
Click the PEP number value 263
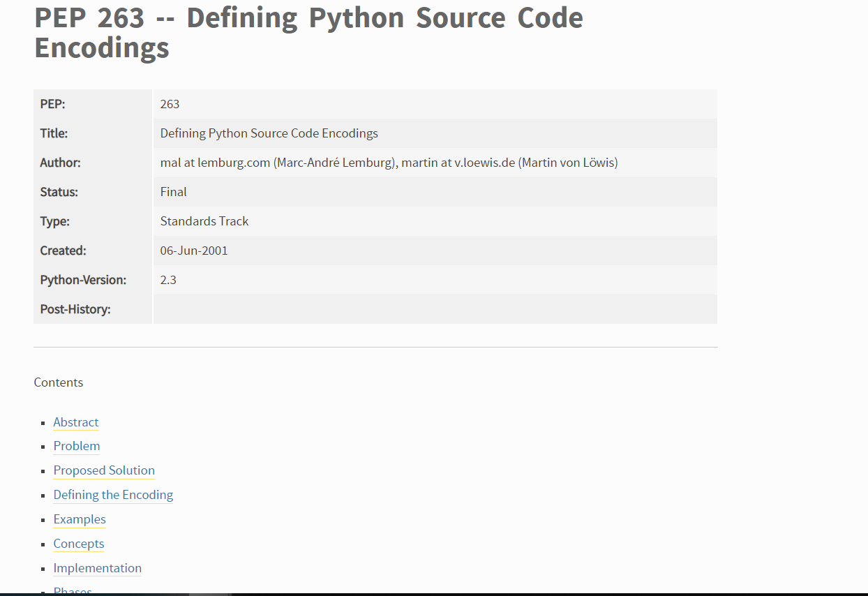point(170,104)
